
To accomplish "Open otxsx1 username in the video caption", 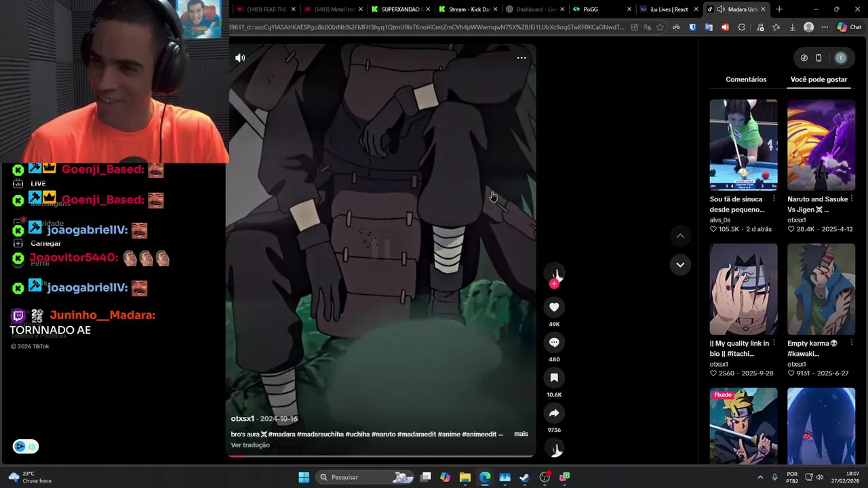I will pyautogui.click(x=242, y=419).
